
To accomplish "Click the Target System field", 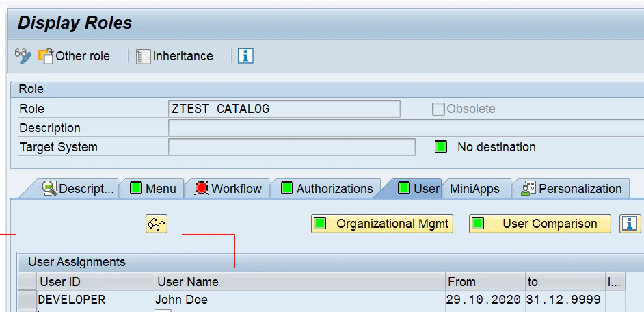I will click(x=292, y=146).
